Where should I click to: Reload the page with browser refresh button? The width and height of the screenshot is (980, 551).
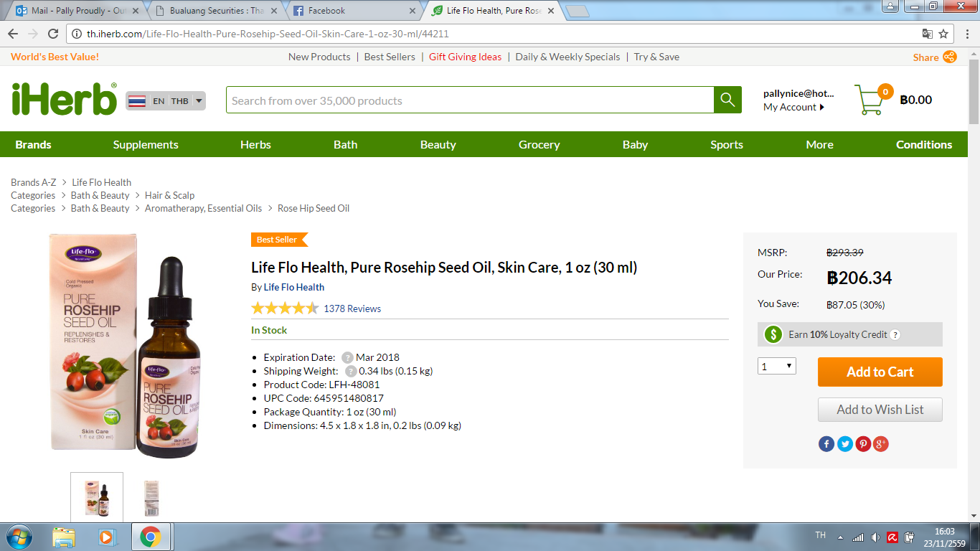point(53,34)
